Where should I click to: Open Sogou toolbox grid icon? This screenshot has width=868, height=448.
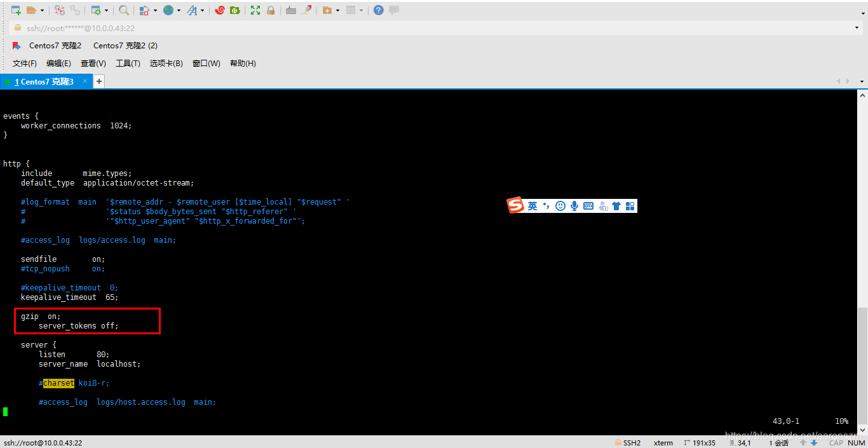630,206
